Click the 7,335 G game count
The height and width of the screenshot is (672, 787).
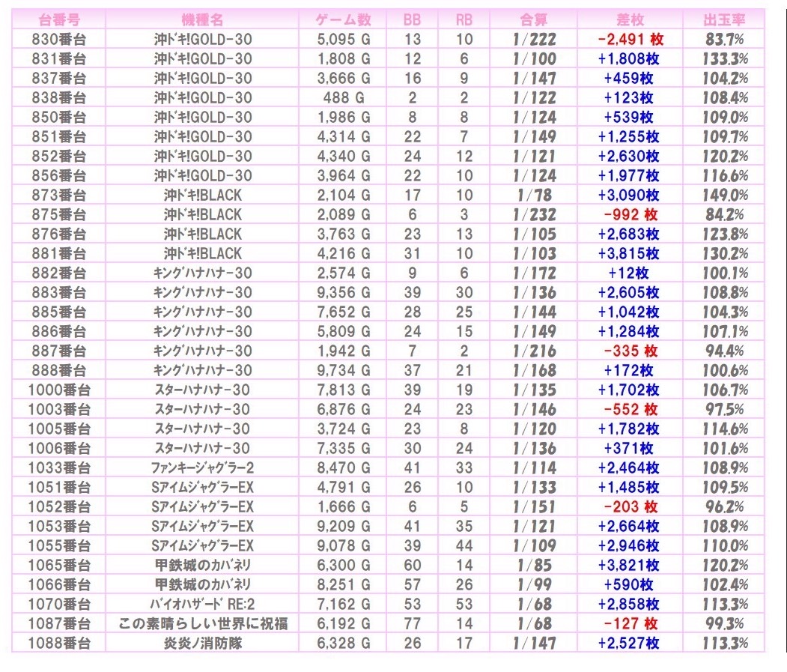point(343,449)
